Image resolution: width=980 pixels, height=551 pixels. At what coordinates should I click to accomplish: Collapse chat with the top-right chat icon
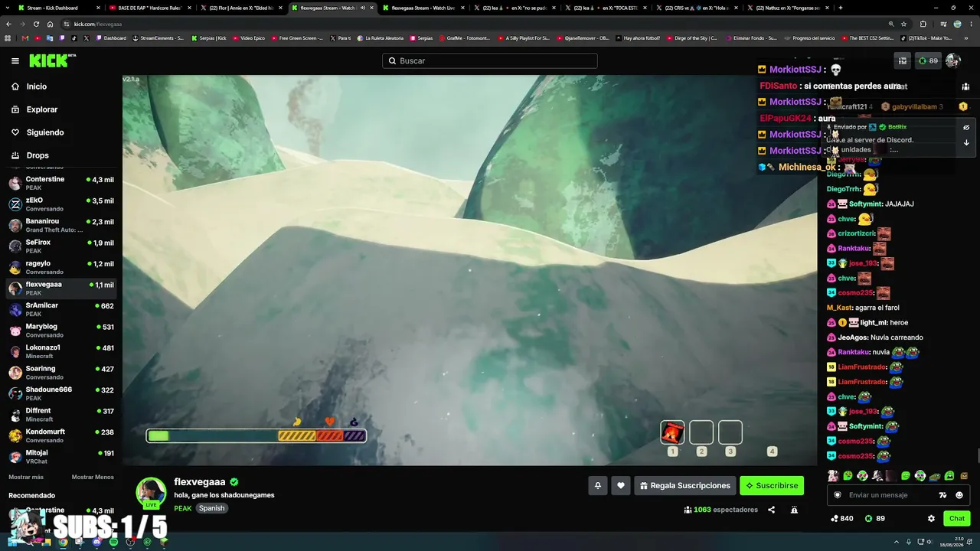(966, 86)
